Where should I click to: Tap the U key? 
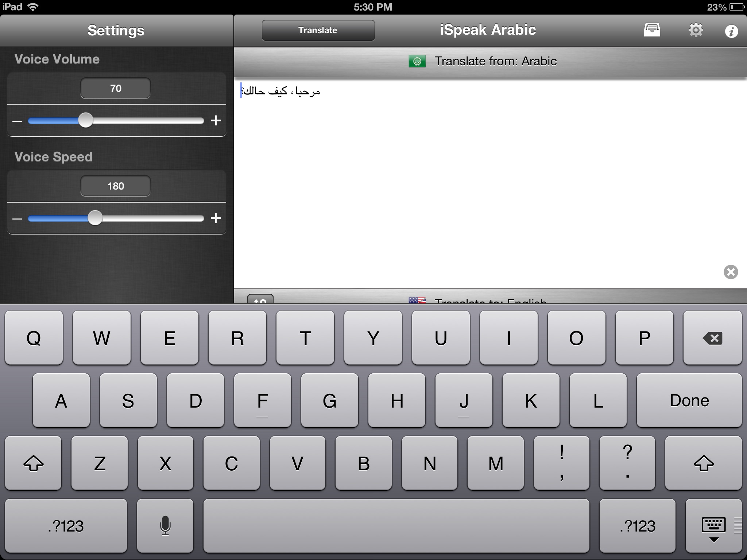pyautogui.click(x=441, y=338)
